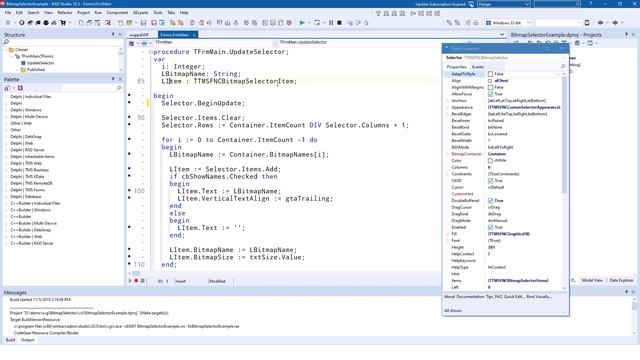This screenshot has height=360, width=640.
Task: Click the Object Inspector search icon
Action: 563,67
